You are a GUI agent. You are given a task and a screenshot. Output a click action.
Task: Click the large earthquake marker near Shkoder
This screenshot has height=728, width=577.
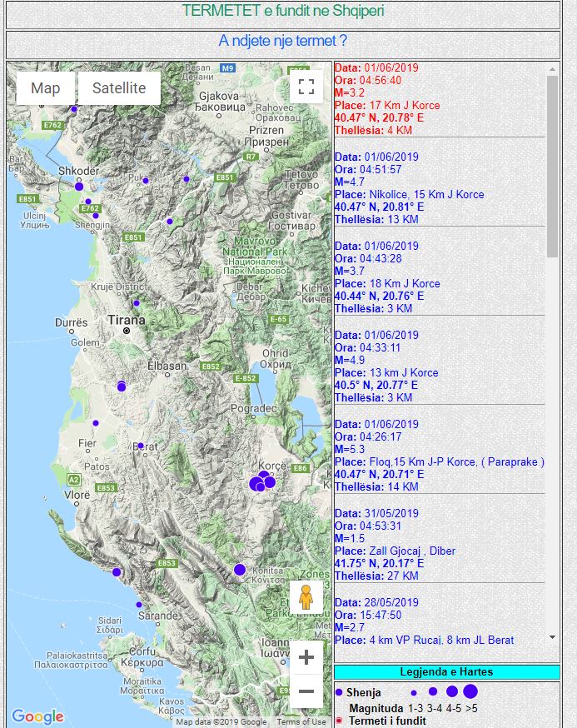[79, 186]
